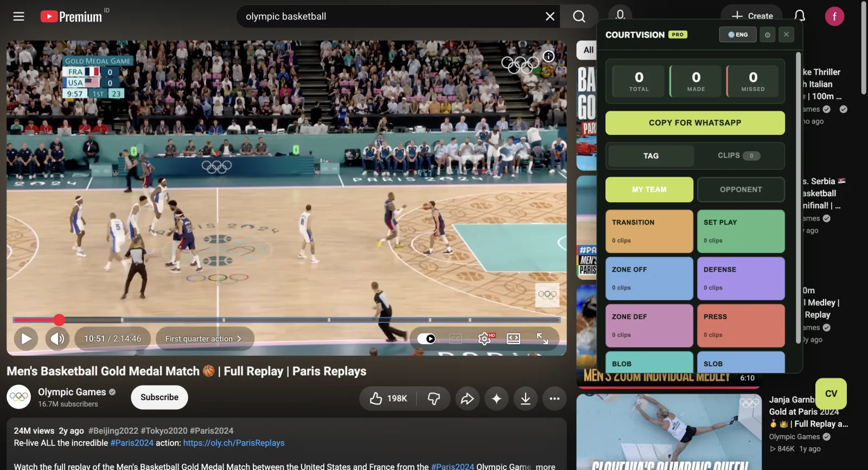Image resolution: width=868 pixels, height=470 pixels.
Task: Switch to theater mode
Action: 513,339
